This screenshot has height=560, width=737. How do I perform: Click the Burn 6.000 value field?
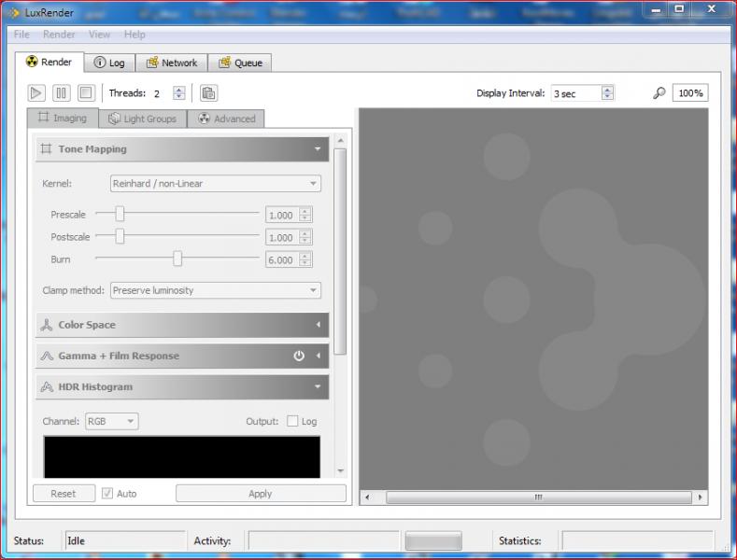coord(282,259)
